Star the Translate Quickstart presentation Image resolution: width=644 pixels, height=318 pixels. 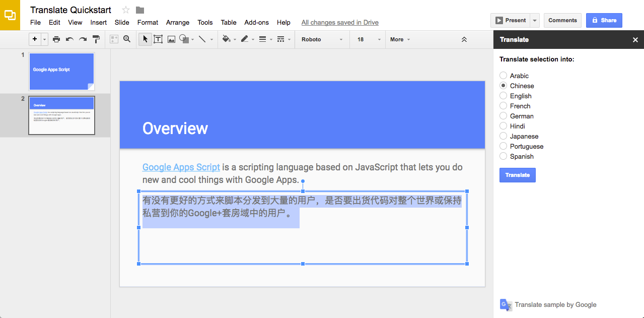[x=126, y=10]
